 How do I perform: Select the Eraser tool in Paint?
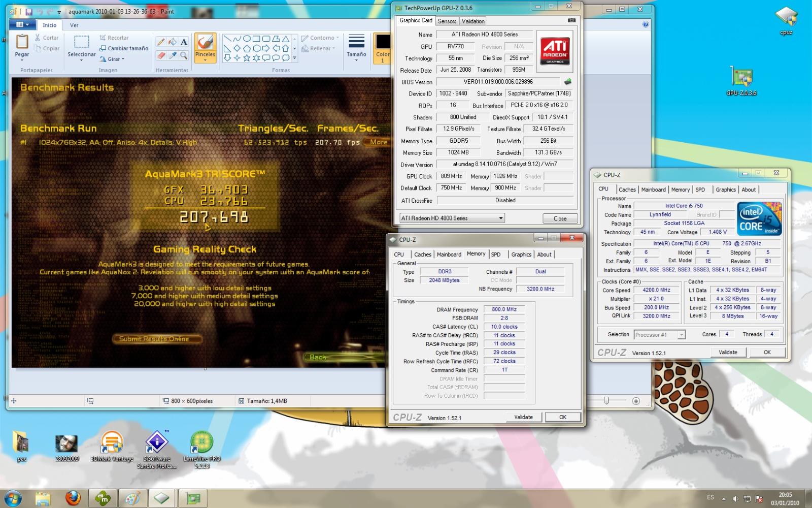click(x=161, y=55)
